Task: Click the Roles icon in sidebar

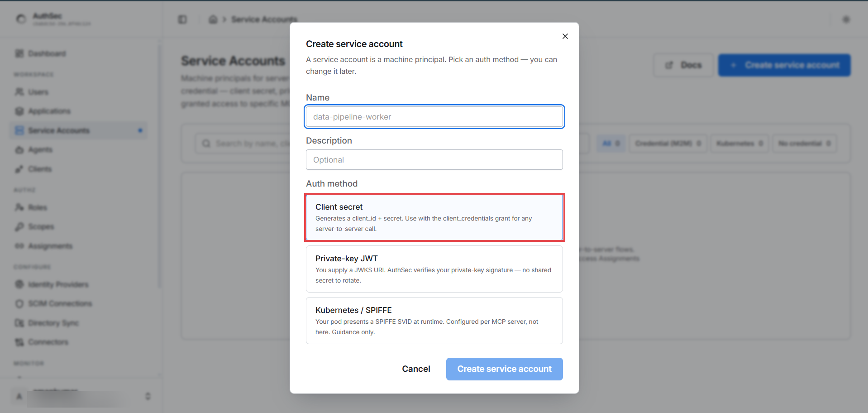Action: [19, 207]
